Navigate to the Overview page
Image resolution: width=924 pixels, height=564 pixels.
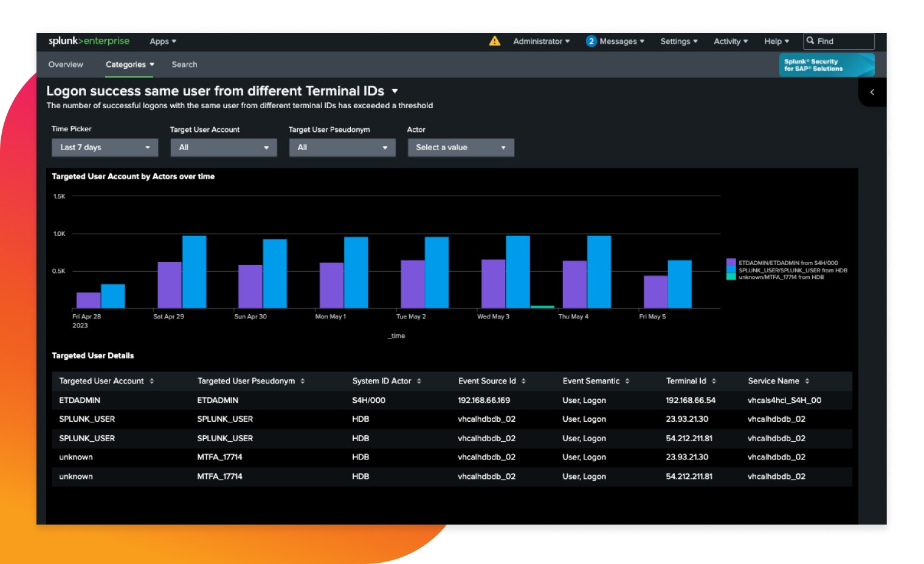(66, 64)
